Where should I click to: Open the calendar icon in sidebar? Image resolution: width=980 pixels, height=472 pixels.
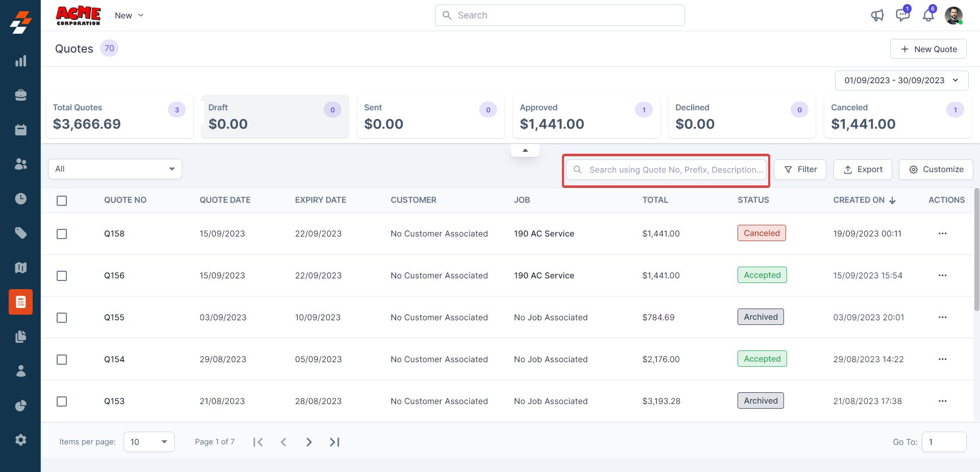pyautogui.click(x=20, y=130)
